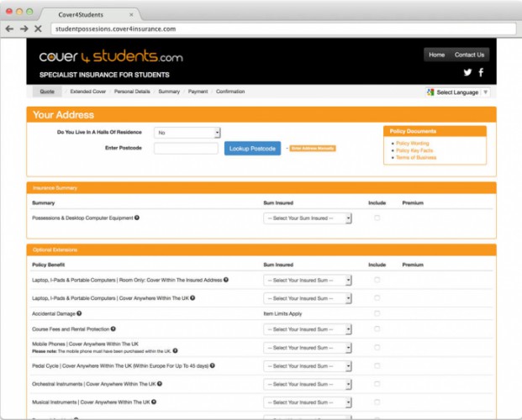This screenshot has width=522, height=420.
Task: Open Accidental Damage help icon
Action: [x=79, y=313]
